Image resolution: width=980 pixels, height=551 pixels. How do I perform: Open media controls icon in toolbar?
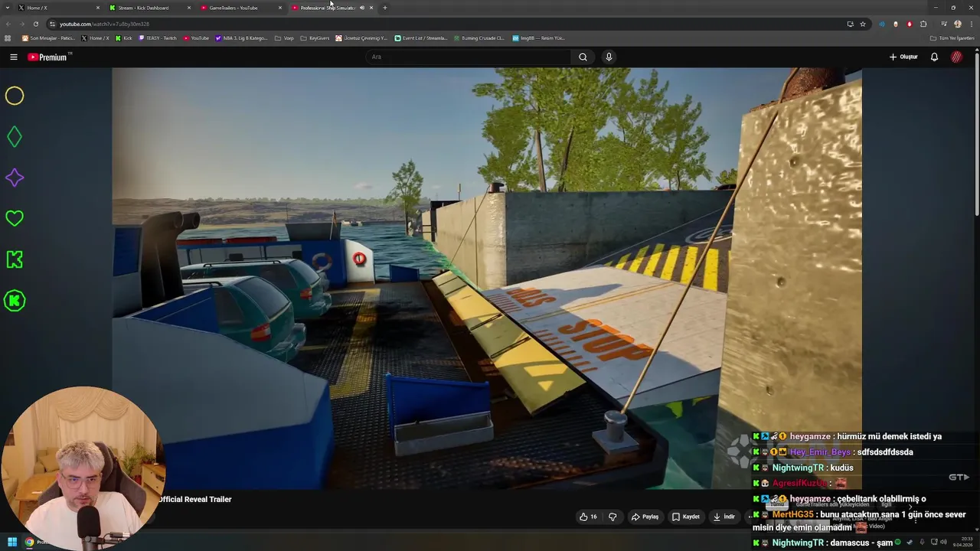[943, 24]
